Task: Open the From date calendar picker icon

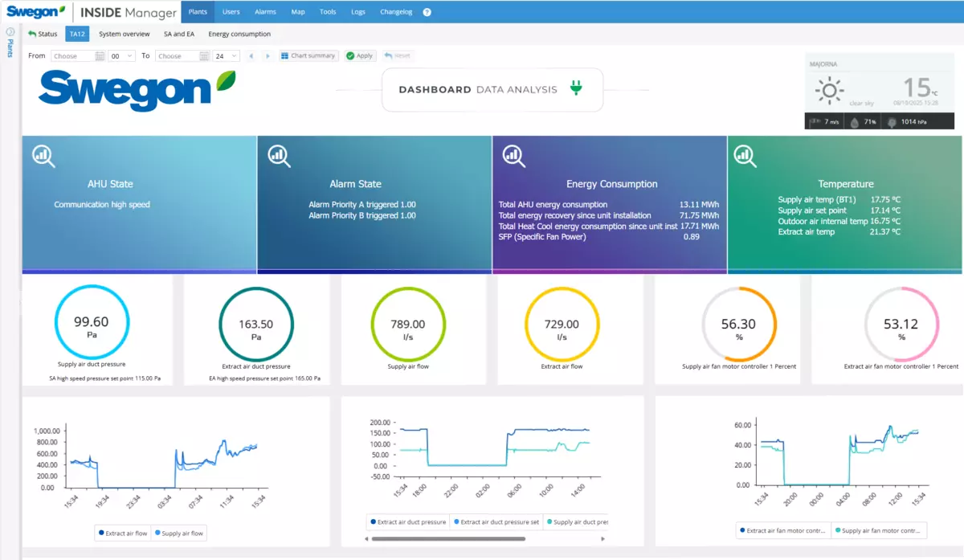Action: (100, 56)
